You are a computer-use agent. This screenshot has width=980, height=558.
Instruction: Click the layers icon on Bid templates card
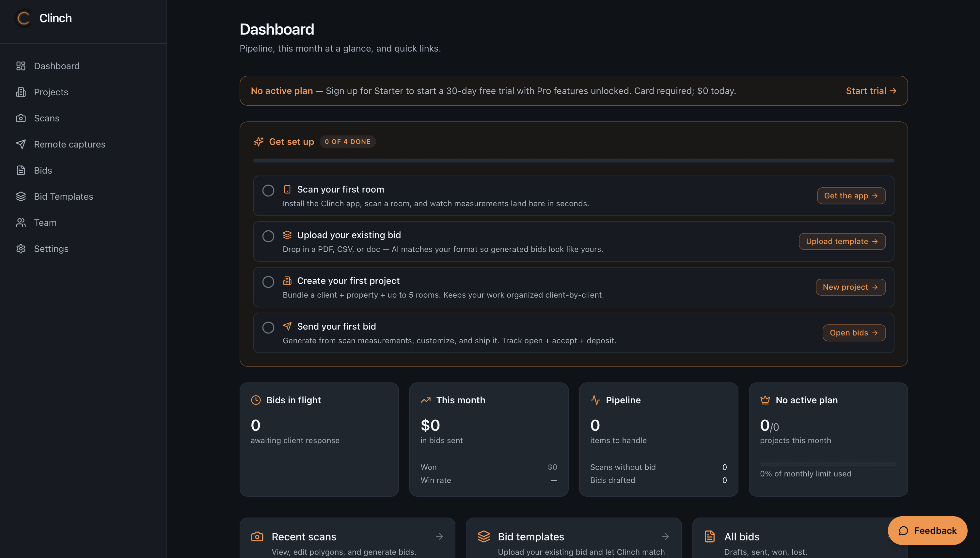click(484, 536)
